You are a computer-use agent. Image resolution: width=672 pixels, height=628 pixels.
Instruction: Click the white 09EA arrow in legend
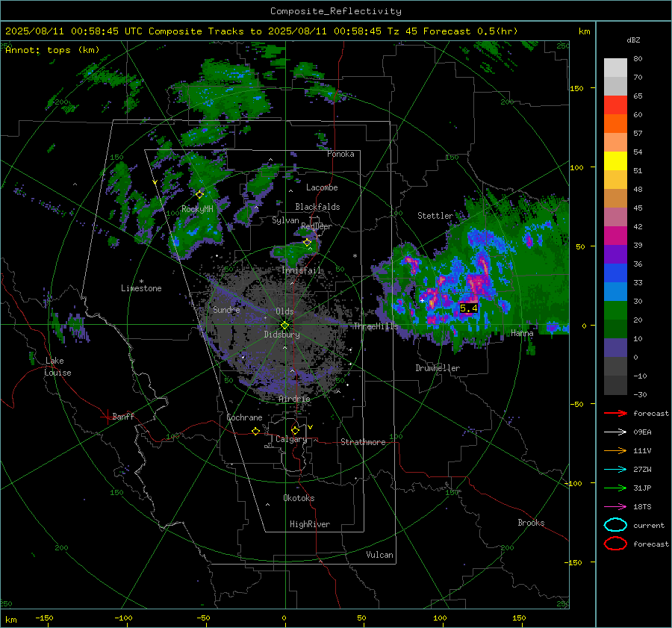[615, 432]
